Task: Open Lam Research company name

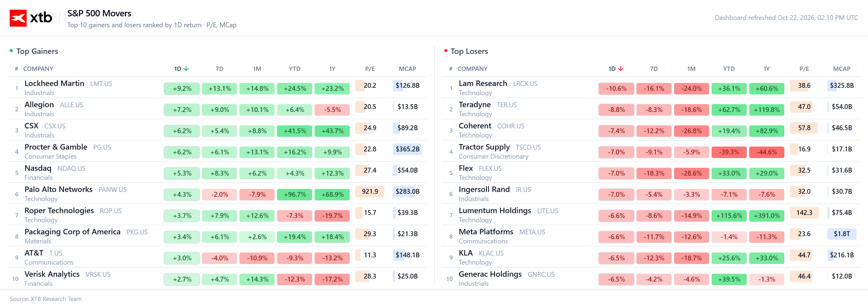Action: [x=483, y=83]
